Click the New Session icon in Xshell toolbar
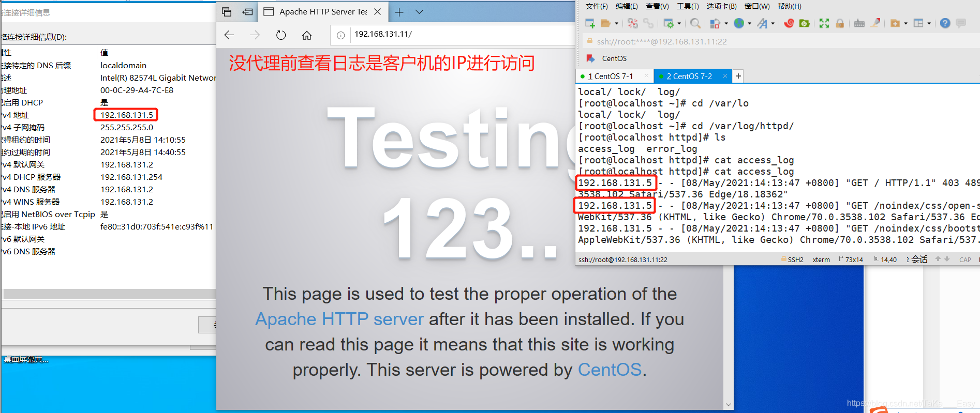 [589, 23]
